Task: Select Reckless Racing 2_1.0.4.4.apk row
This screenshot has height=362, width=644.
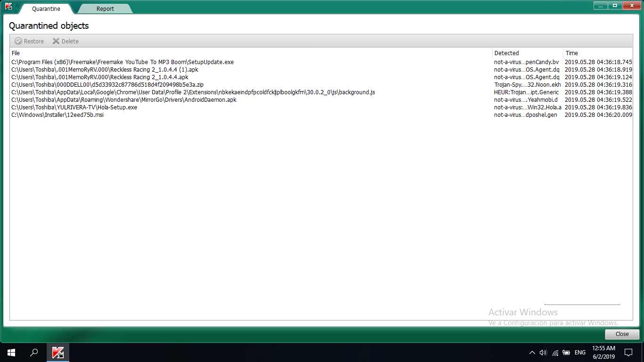Action: tap(321, 77)
